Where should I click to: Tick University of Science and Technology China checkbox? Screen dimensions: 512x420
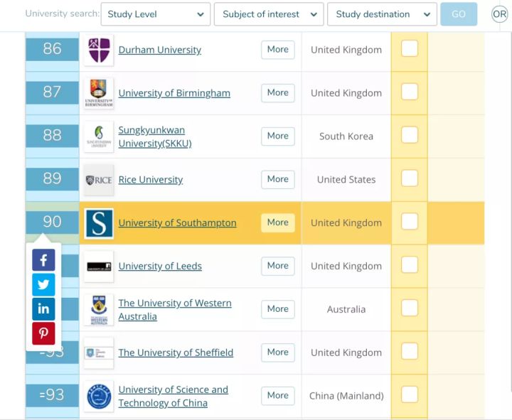(x=410, y=394)
